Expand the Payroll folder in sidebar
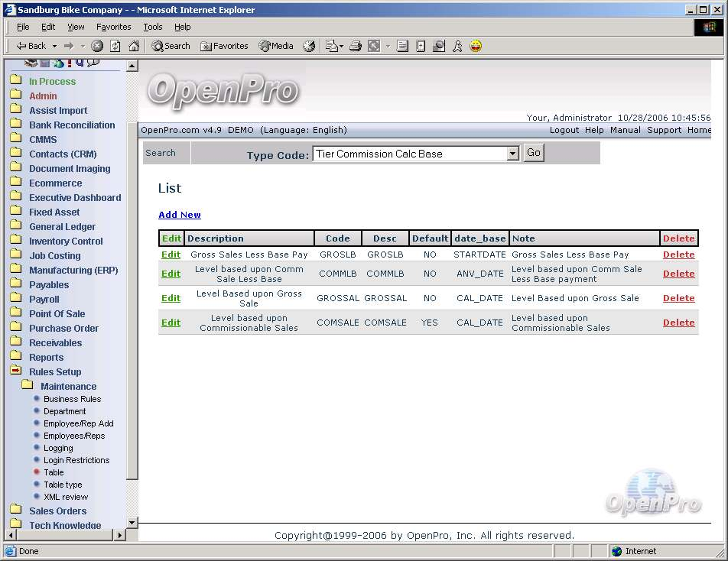 point(44,300)
